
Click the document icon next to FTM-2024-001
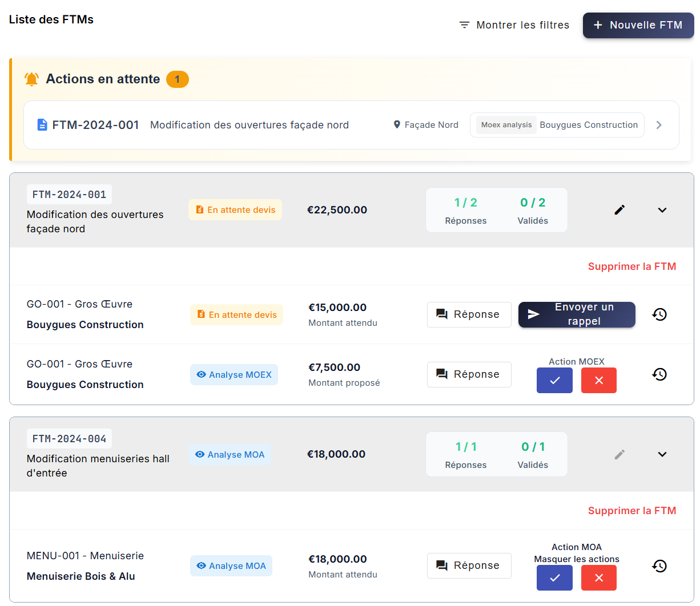tap(42, 124)
